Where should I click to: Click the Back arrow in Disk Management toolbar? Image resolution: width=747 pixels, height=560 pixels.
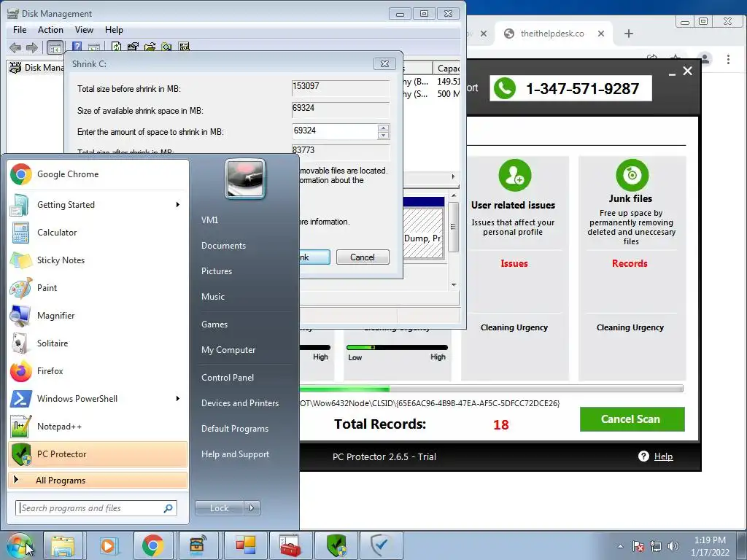(15, 47)
